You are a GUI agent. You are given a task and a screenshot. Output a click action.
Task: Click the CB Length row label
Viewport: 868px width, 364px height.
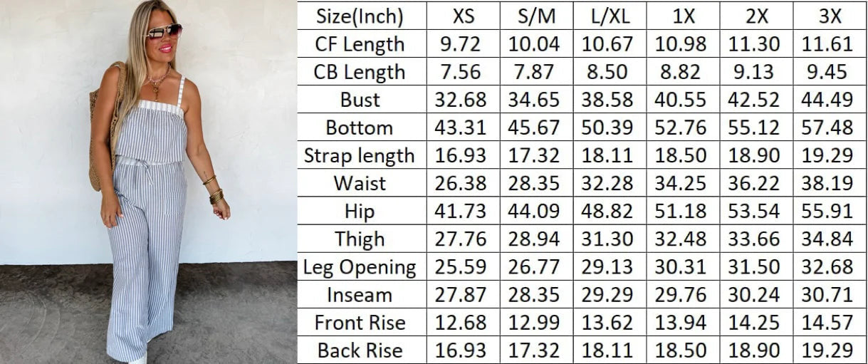click(x=360, y=71)
